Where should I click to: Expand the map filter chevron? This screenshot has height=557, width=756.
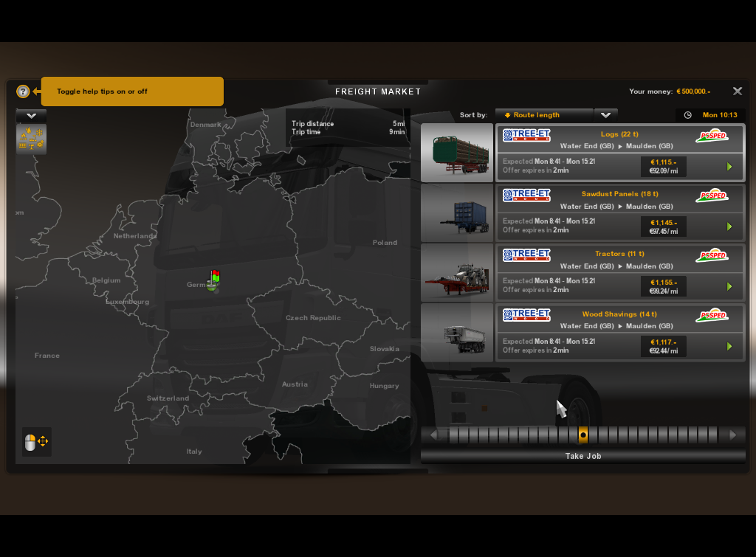coord(31,116)
